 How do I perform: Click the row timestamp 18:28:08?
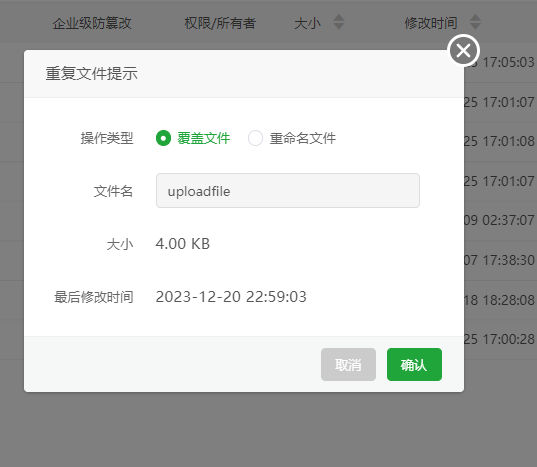click(x=508, y=300)
